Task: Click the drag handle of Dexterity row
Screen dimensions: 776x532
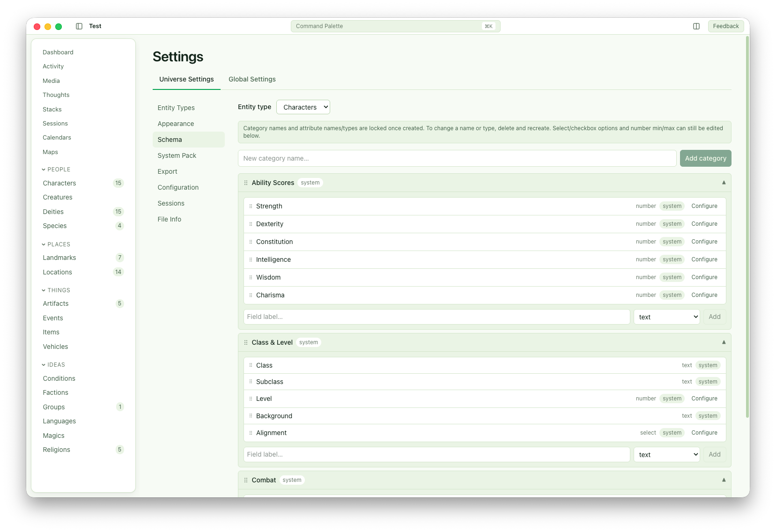Action: (251, 224)
